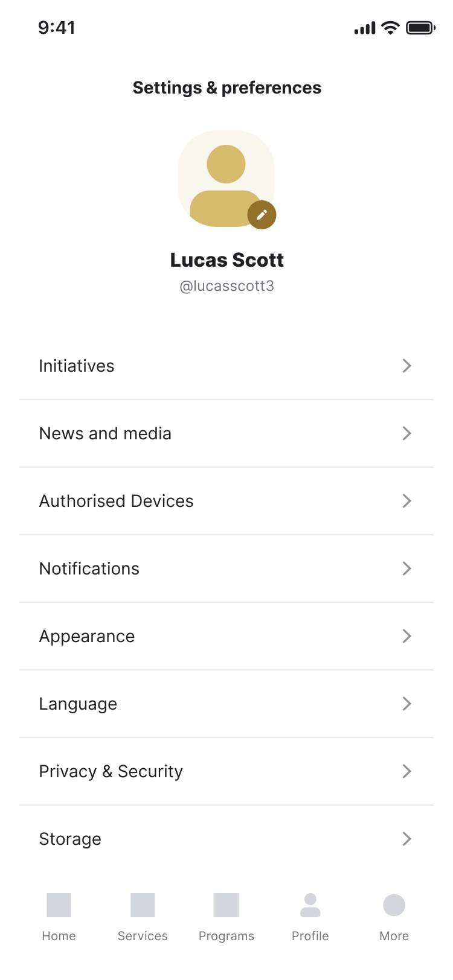
Task: Open Notifications settings row
Action: [x=226, y=568]
